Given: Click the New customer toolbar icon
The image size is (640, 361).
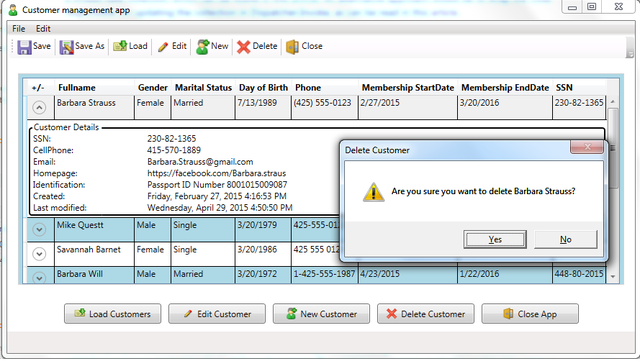Looking at the screenshot, I should coord(202,47).
